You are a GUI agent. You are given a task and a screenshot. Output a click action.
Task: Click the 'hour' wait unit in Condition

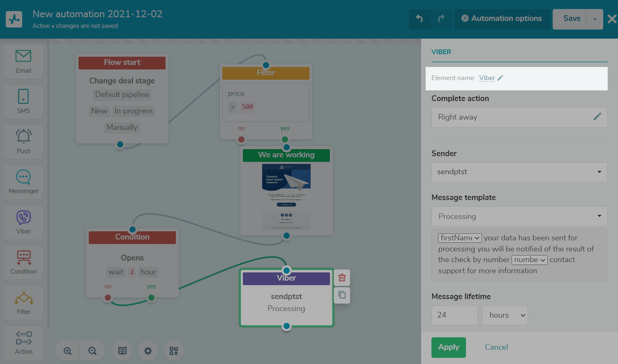click(148, 272)
